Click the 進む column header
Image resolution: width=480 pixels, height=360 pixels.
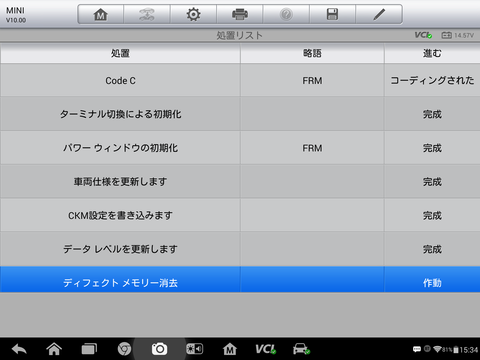click(x=432, y=53)
